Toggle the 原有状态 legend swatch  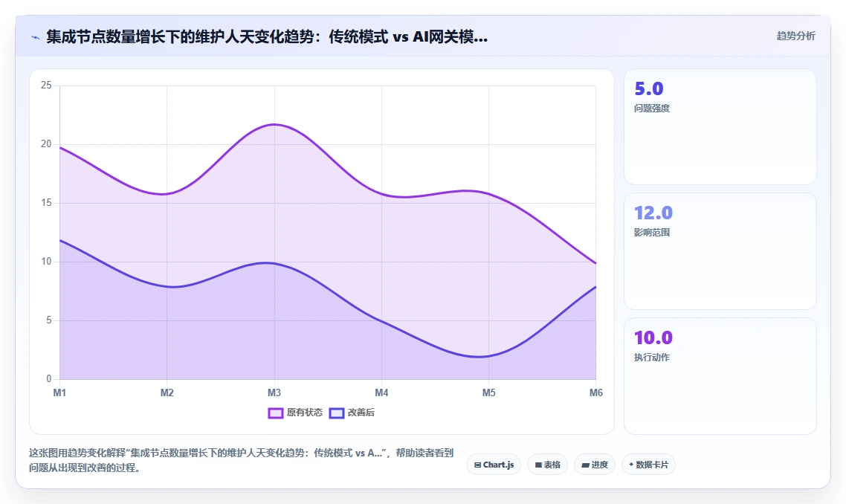275,413
